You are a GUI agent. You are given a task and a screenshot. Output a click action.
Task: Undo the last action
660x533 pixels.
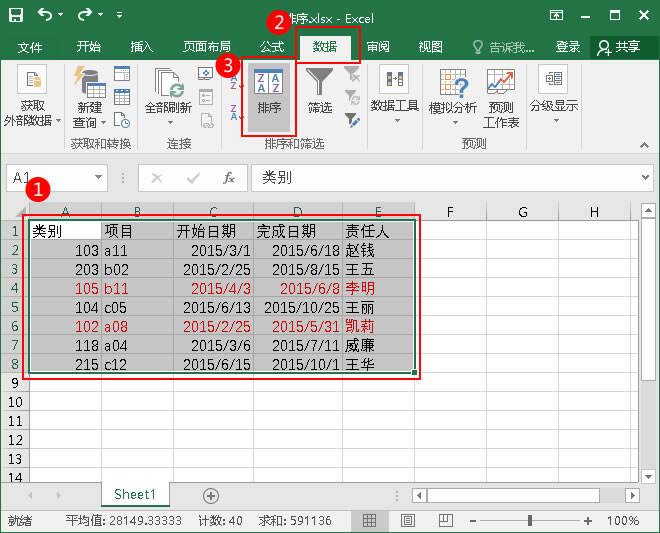click(45, 15)
